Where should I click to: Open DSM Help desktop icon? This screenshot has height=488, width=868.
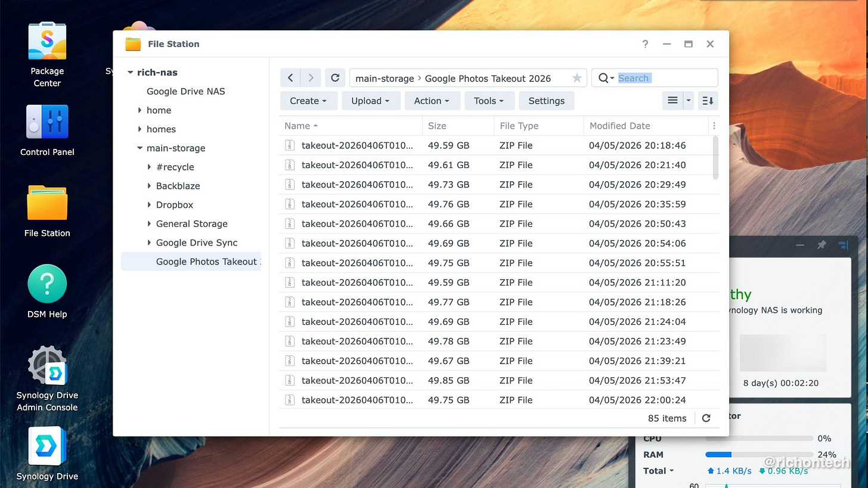point(47,284)
